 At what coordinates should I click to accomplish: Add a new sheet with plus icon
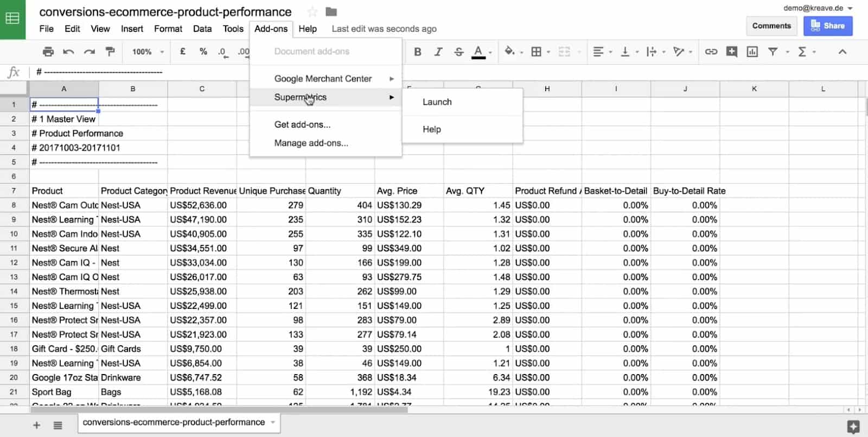click(36, 425)
